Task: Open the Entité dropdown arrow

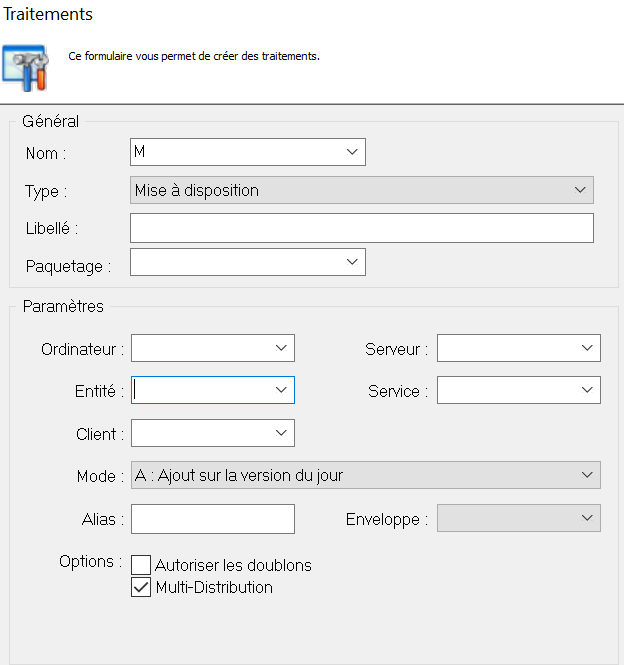Action: coord(281,391)
